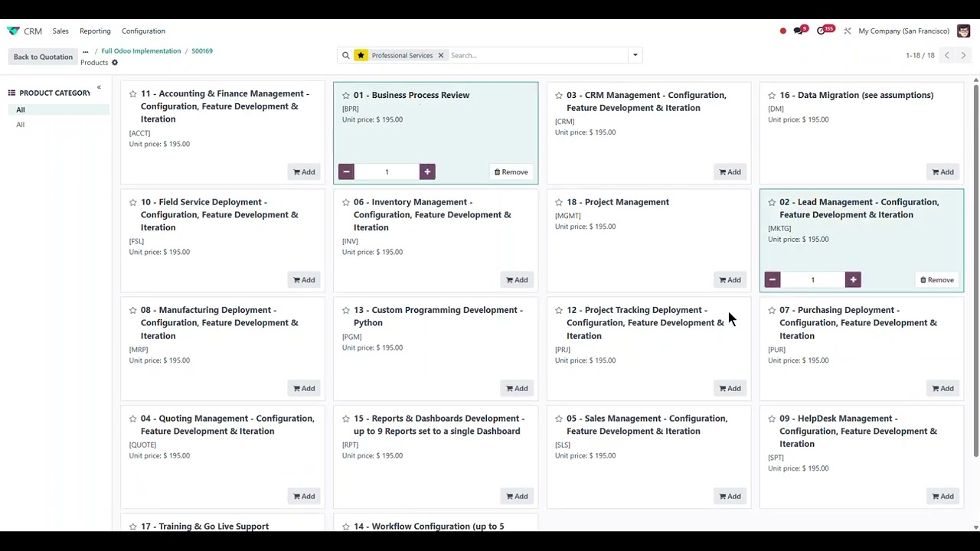Star 04 - Quoting Management product

coord(132,419)
